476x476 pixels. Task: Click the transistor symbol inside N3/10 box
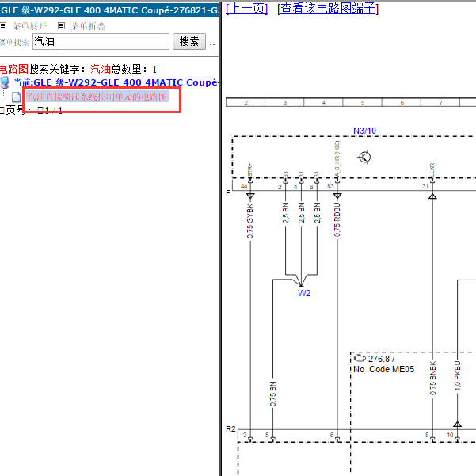pos(364,158)
